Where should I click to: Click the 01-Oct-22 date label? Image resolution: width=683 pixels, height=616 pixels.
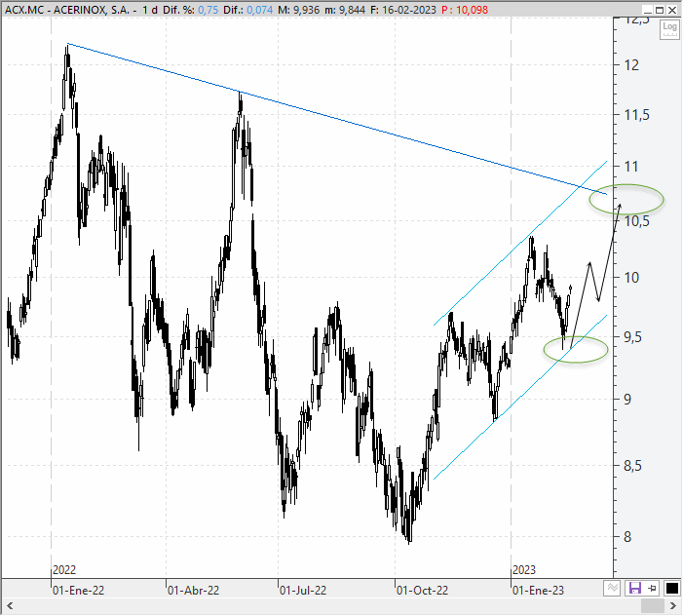422,591
